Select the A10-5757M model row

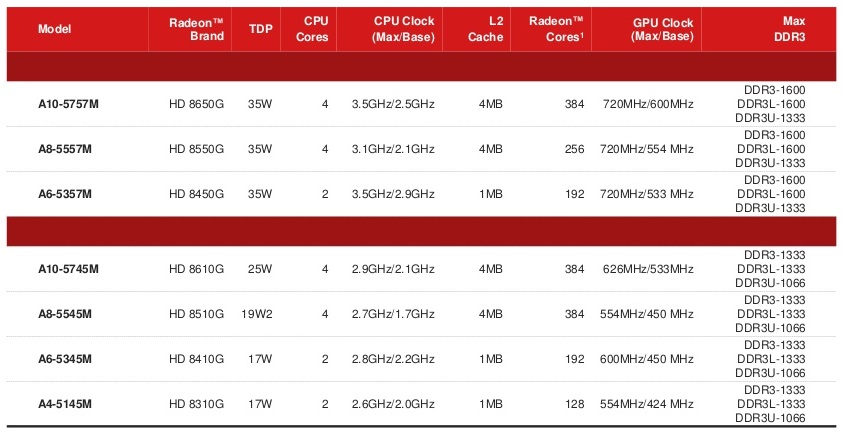421,104
